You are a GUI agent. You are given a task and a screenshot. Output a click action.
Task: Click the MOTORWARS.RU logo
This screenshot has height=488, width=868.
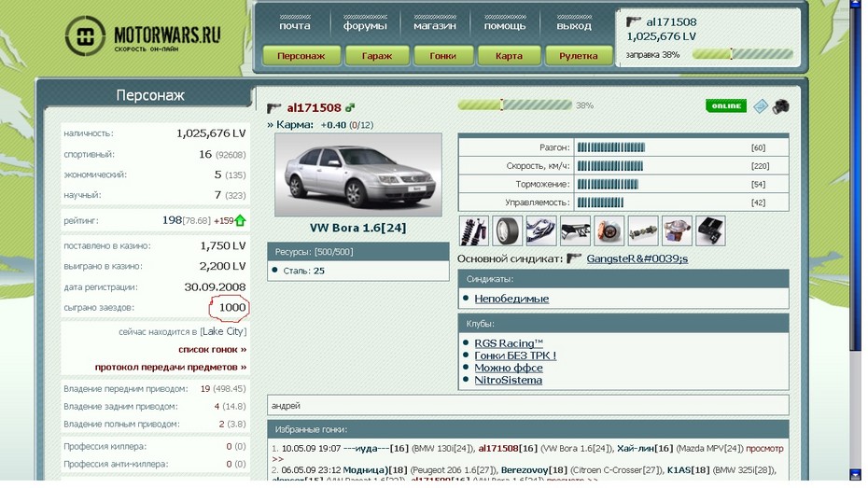pyautogui.click(x=143, y=36)
